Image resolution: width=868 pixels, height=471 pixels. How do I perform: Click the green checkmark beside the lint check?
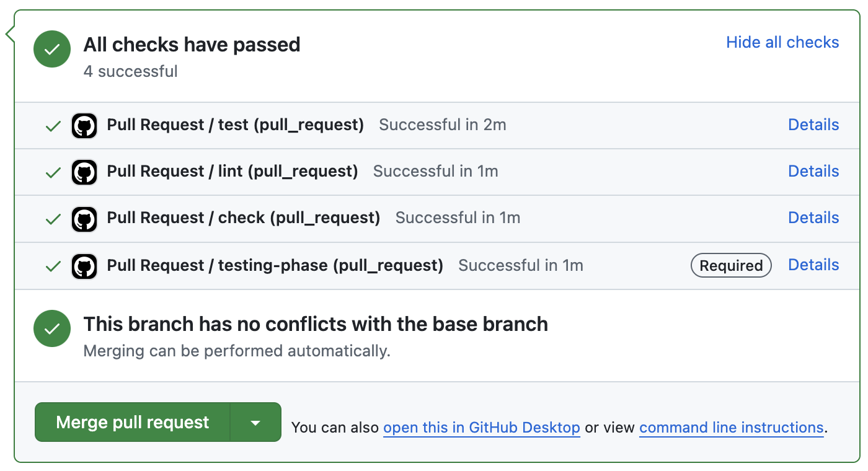[x=53, y=172]
